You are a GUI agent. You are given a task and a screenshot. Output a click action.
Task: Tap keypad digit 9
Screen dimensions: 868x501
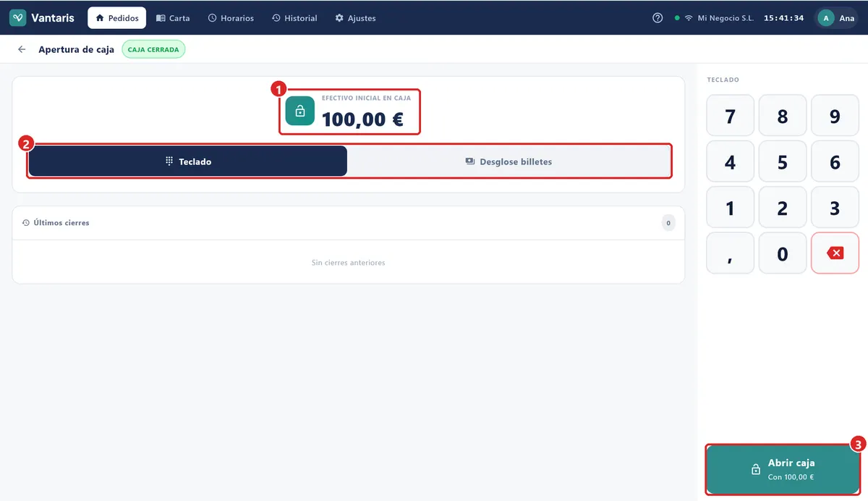(x=835, y=116)
